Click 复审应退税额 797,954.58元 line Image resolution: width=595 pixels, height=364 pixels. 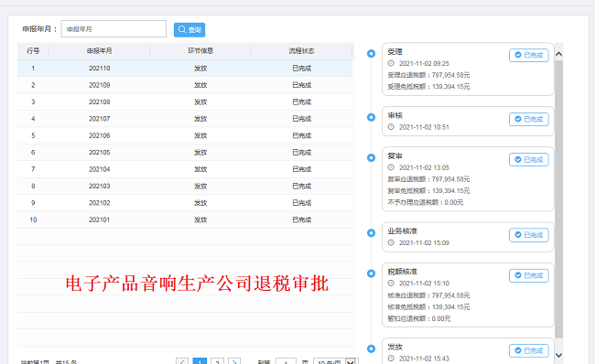coord(428,179)
